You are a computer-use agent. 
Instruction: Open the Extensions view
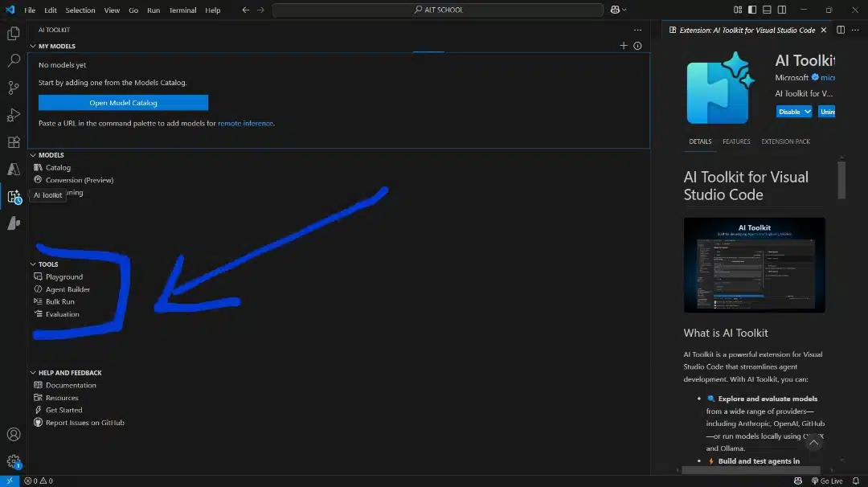[x=14, y=141]
